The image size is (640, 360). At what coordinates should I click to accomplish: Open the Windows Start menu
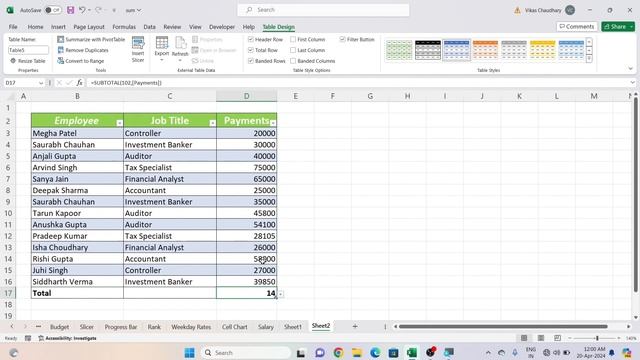point(189,353)
